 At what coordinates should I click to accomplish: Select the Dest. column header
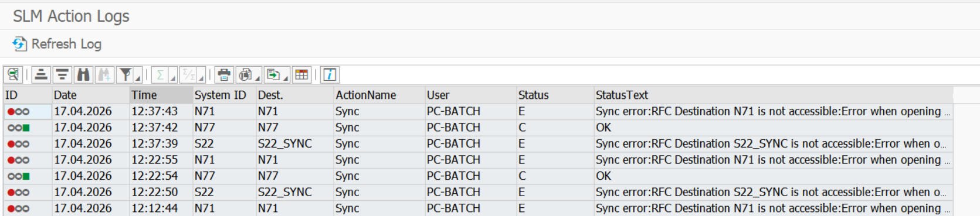(295, 95)
